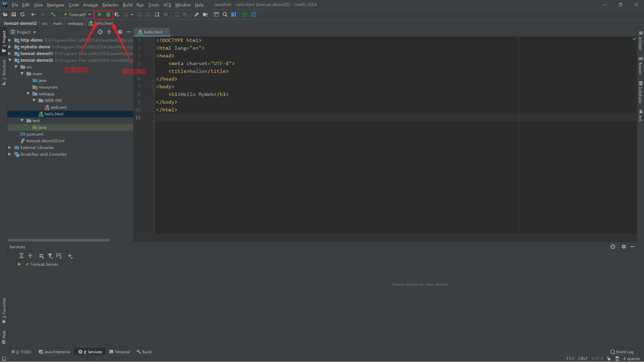Start Tomcat9 in debug mode with bug icon
The image size is (644, 362).
108,14
